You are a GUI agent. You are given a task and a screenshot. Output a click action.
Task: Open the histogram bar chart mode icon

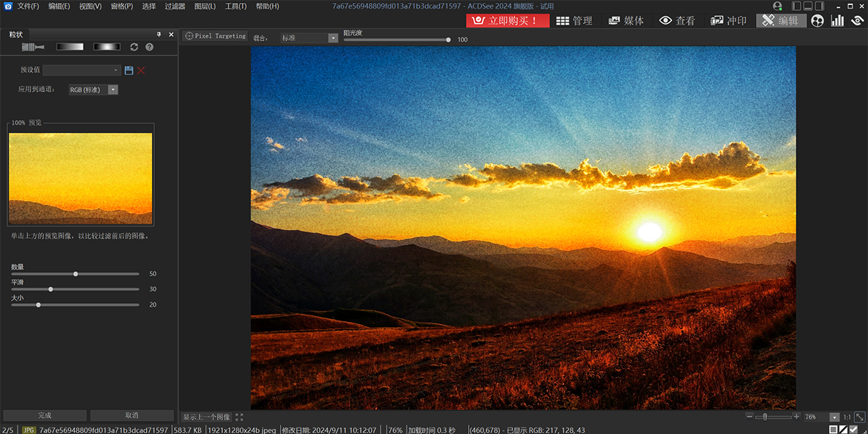(838, 20)
